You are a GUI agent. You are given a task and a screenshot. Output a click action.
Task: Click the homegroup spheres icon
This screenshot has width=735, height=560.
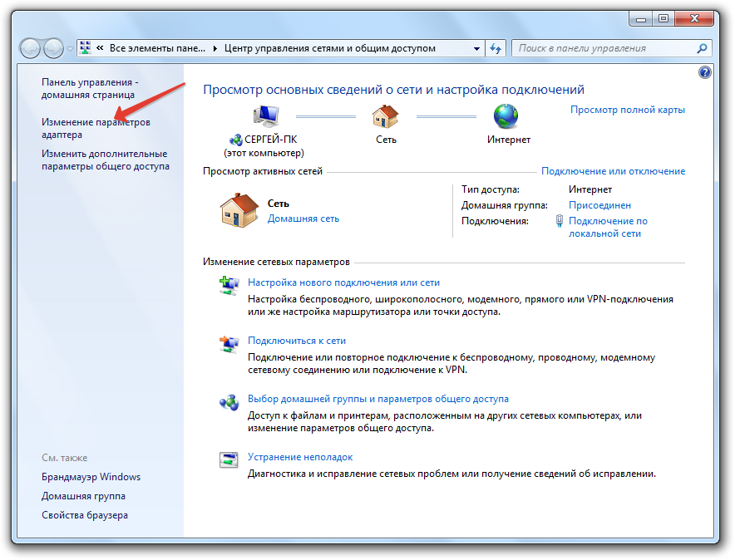pyautogui.click(x=229, y=402)
